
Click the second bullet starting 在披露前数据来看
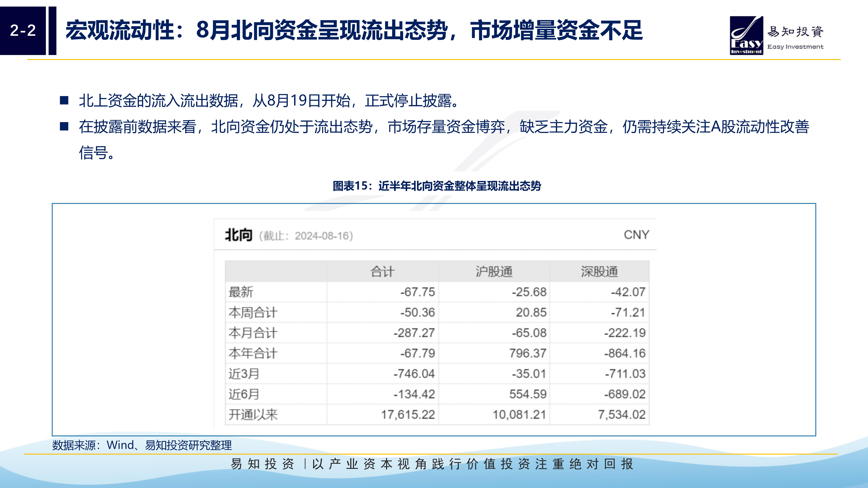(444, 139)
